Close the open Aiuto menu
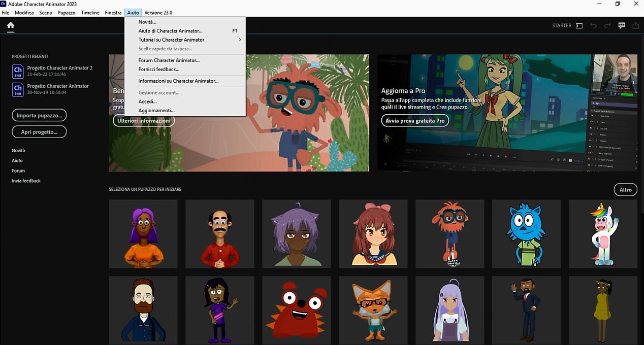 tap(133, 13)
